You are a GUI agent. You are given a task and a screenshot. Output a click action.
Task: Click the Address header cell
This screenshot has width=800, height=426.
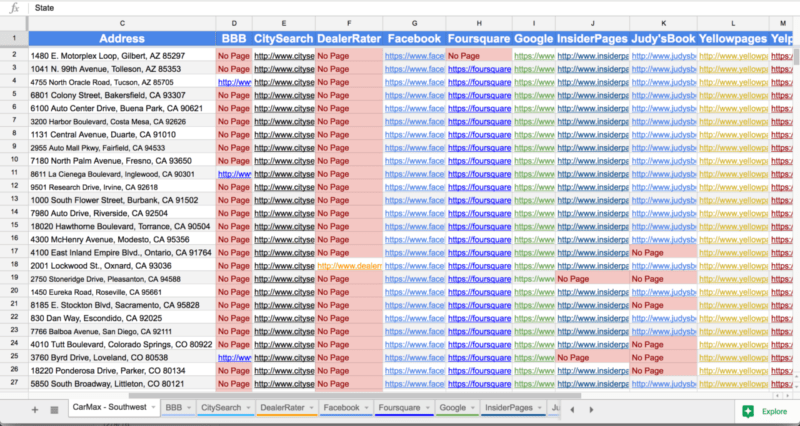[122, 39]
